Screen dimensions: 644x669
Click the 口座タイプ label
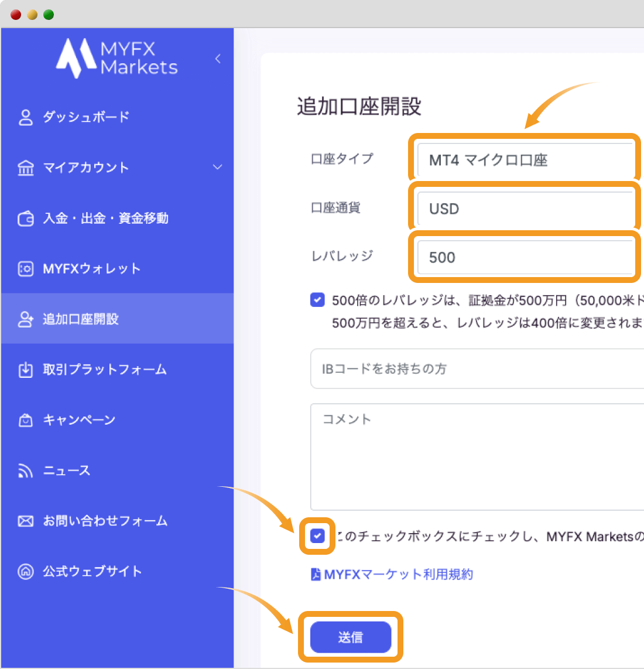click(x=342, y=159)
